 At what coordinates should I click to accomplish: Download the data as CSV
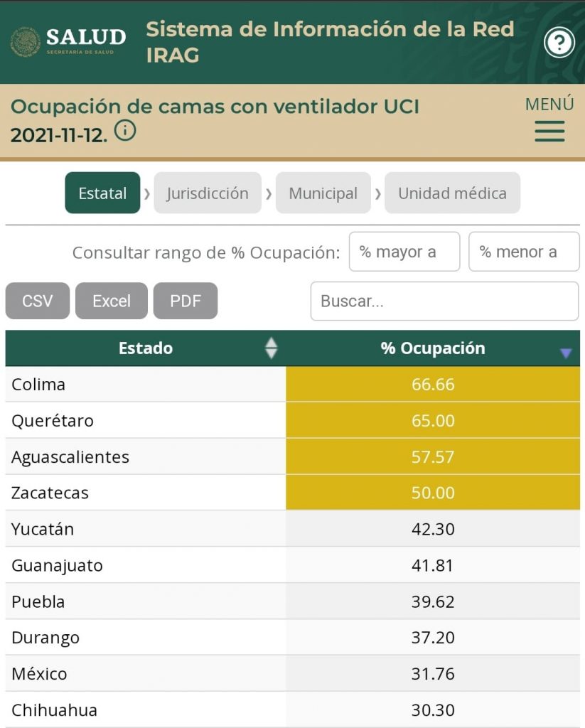point(37,301)
